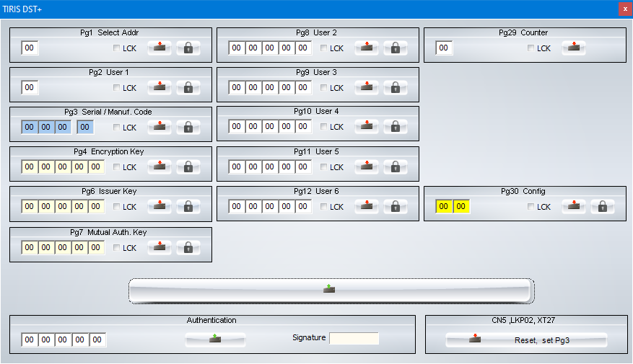Viewport: 633px width, 364px height.
Task: Lock the Pg11 User 5 page
Action: [x=396, y=167]
